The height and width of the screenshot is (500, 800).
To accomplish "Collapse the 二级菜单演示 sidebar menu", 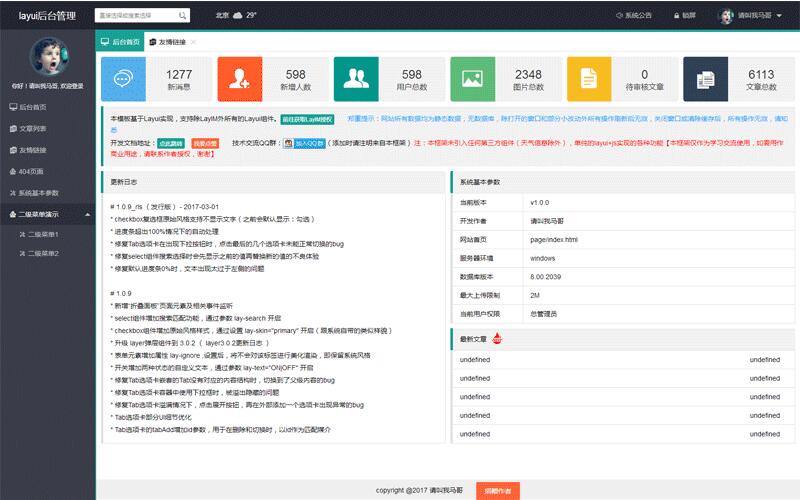I will click(x=47, y=214).
